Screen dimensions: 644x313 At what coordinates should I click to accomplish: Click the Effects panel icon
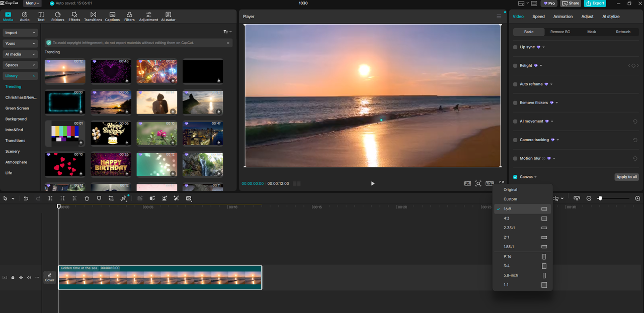(74, 16)
